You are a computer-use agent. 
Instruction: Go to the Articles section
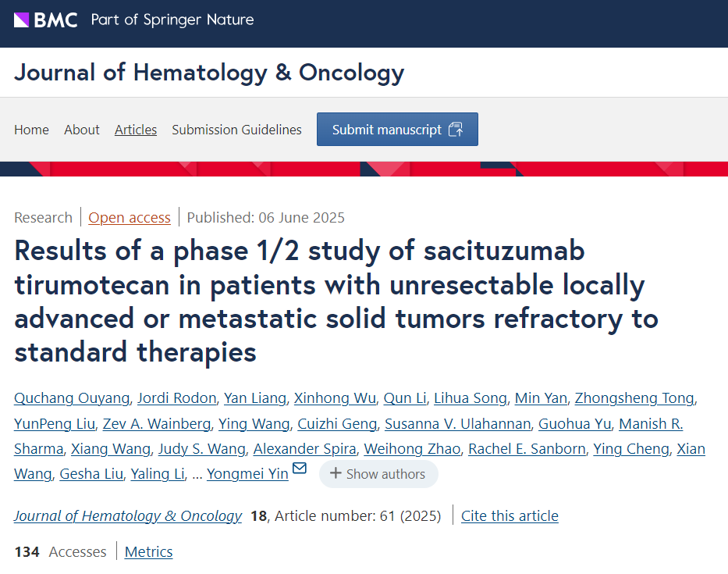(x=136, y=130)
